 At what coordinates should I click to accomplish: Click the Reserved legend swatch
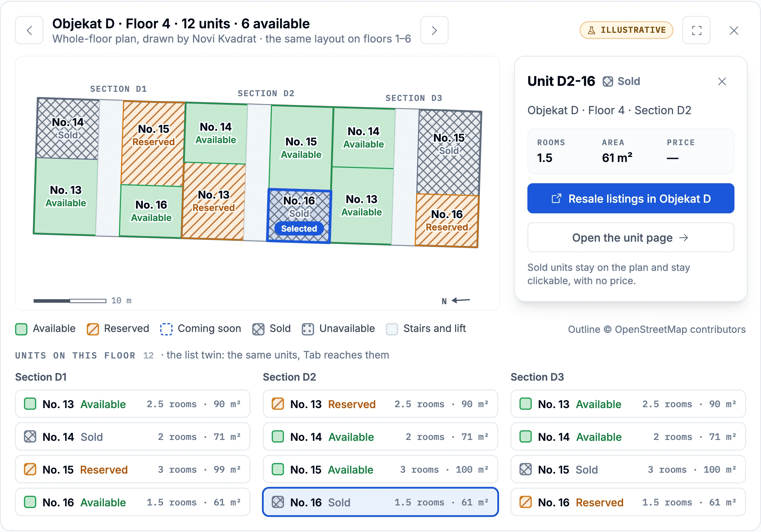click(x=93, y=329)
